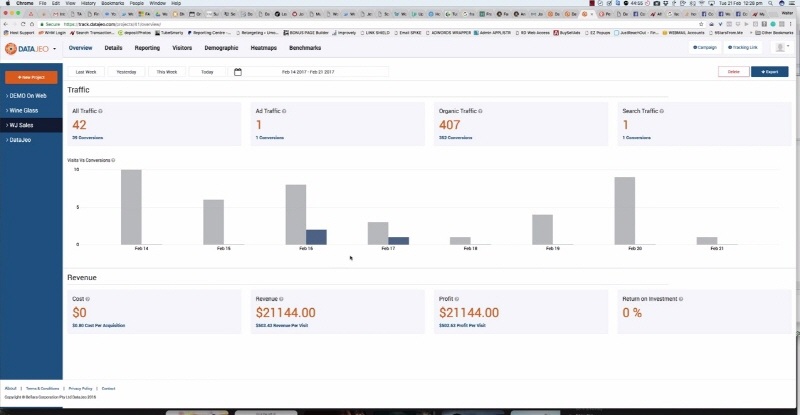Switch to the Details tab
Image resolution: width=800 pixels, height=415 pixels.
[113, 48]
